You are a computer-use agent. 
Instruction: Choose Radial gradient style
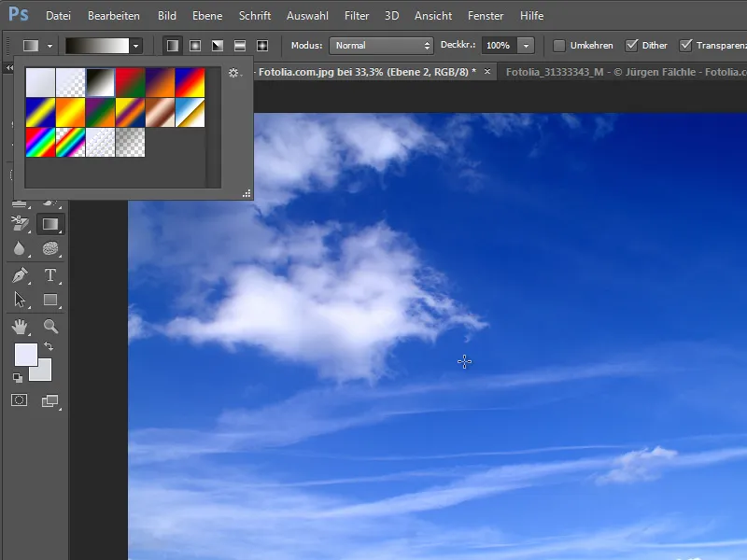195,46
